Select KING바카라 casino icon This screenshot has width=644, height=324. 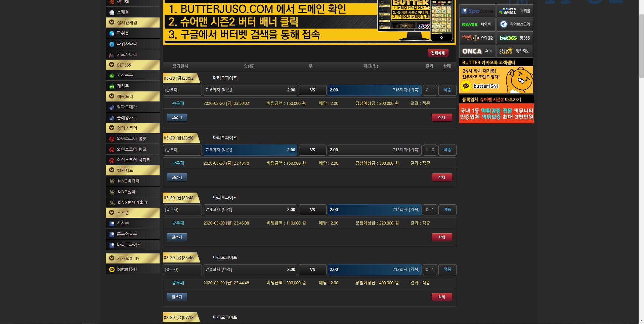pos(112,181)
